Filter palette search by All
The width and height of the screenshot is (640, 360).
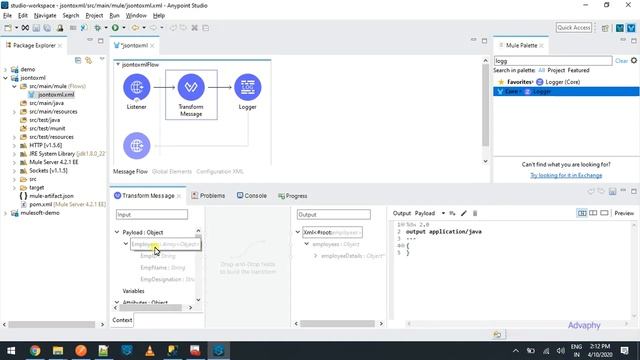pyautogui.click(x=541, y=71)
